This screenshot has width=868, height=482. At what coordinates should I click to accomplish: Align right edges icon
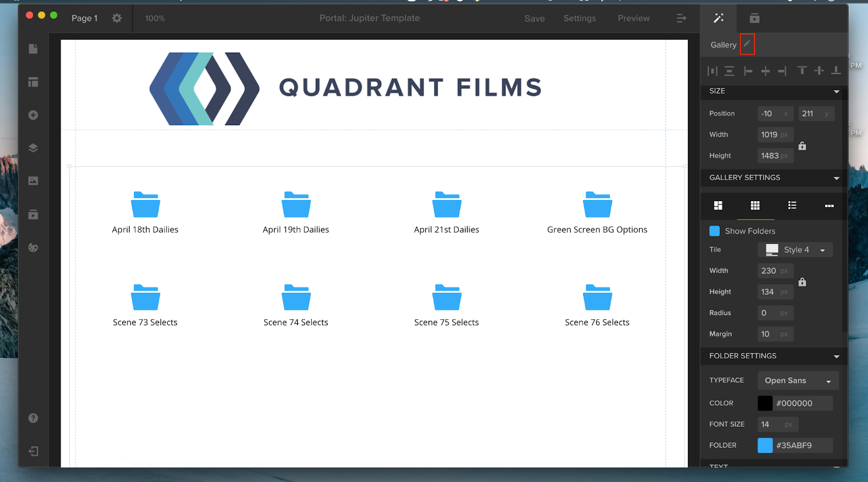(x=782, y=70)
